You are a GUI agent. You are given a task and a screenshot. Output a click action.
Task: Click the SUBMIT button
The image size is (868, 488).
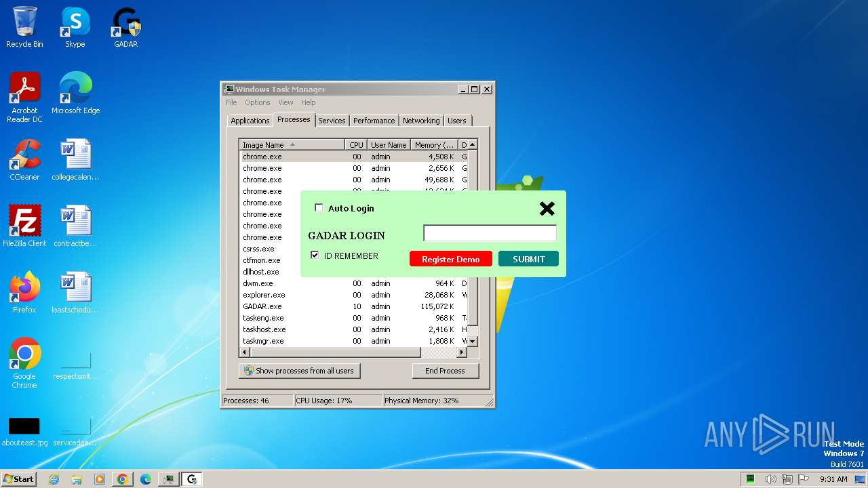528,259
